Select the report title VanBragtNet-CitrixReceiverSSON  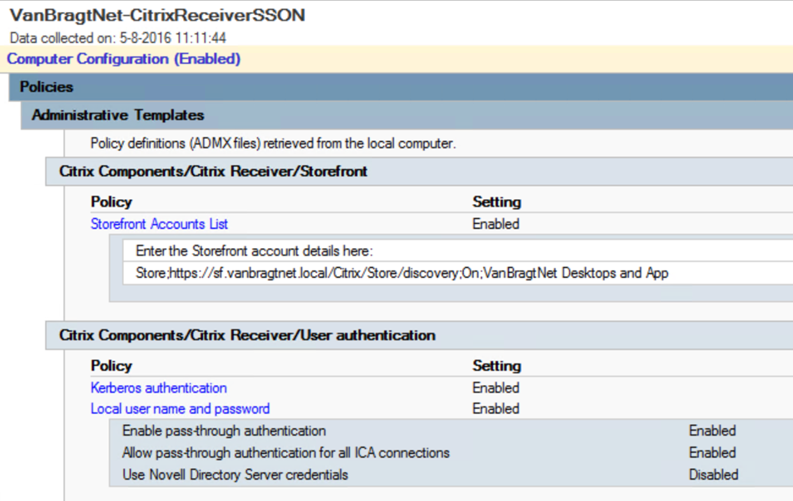[157, 15]
